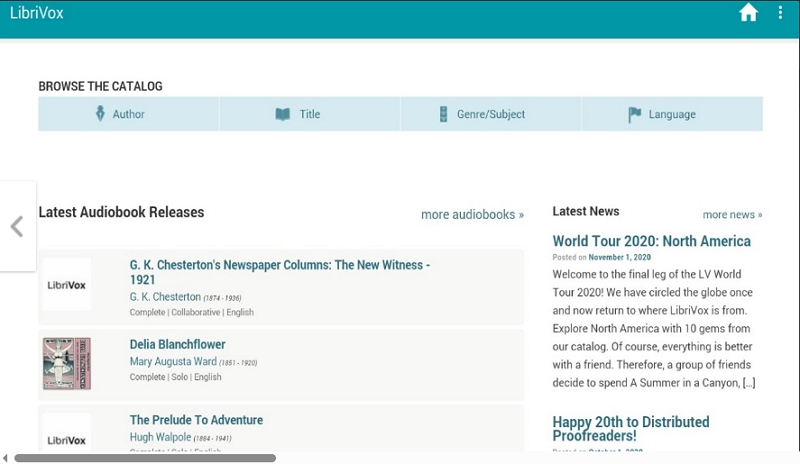Read Happy 20th to Distributed Proofreaders post
Viewport: 800px width, 464px height.
631,429
